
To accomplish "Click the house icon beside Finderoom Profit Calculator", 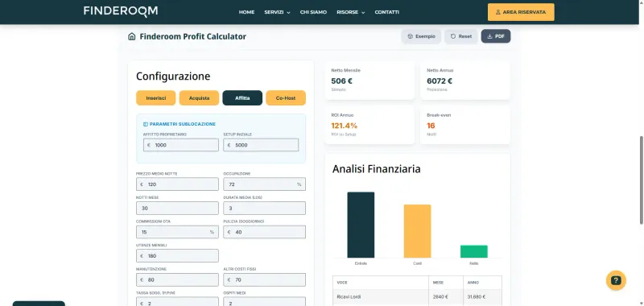I will tap(132, 36).
